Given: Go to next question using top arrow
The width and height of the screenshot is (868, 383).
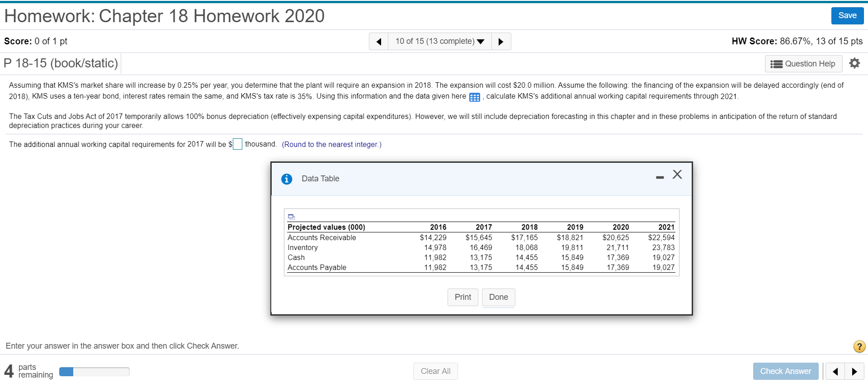Looking at the screenshot, I should pos(501,42).
